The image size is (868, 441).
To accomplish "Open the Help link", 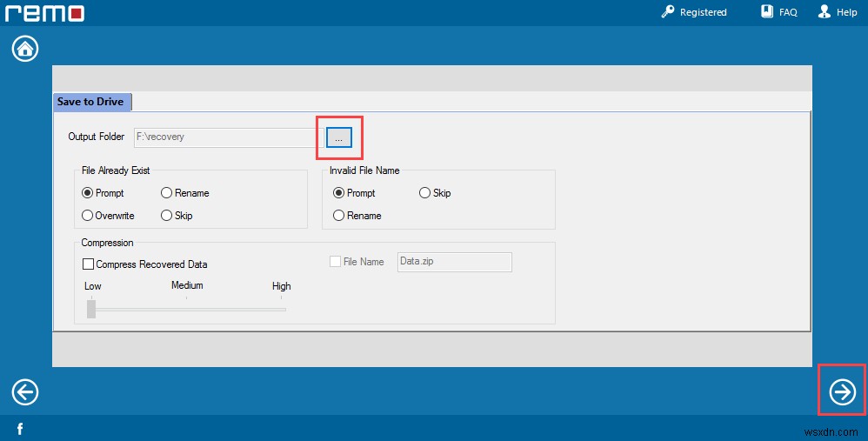I will (x=847, y=12).
